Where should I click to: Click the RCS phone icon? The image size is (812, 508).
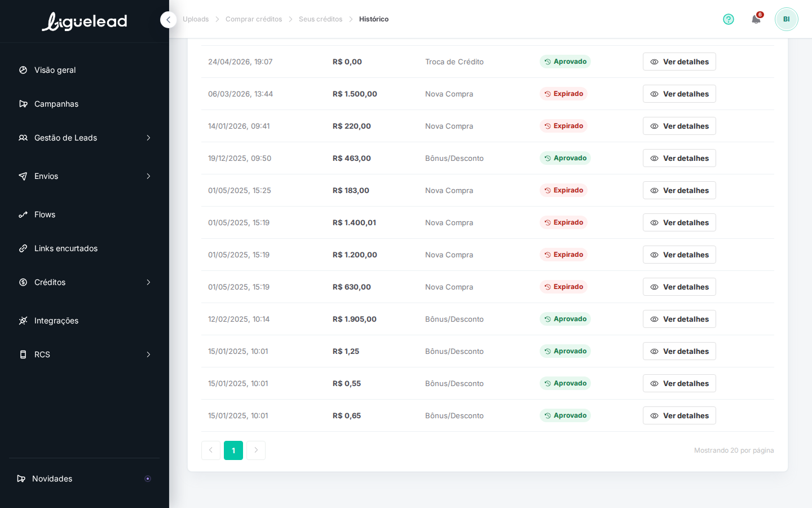click(23, 354)
